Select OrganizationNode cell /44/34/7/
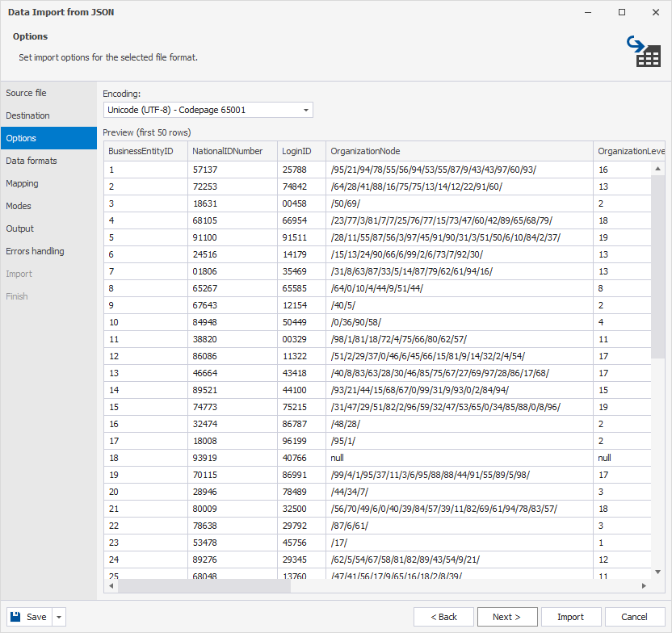Image resolution: width=672 pixels, height=633 pixels. (x=460, y=492)
